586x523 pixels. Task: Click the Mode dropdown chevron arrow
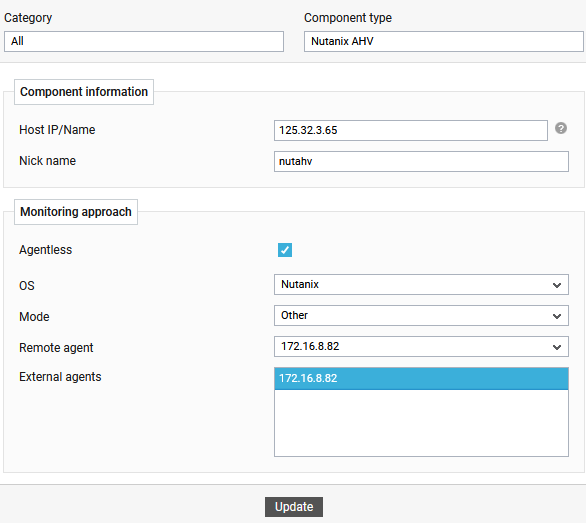[x=557, y=316]
